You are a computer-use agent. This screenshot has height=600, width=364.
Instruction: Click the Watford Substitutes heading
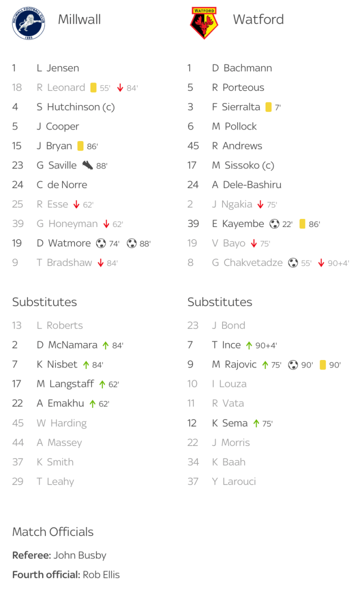[219, 302]
